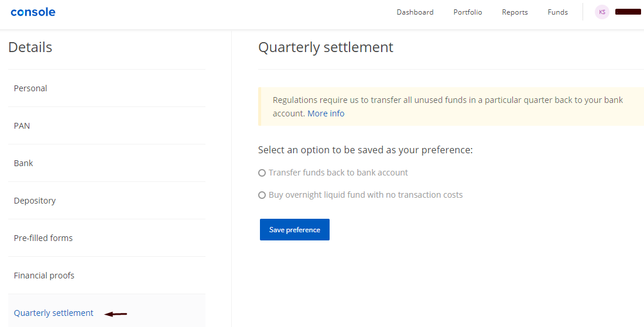Open the Reports menu
Screen dimensions: 644x327
tap(515, 12)
